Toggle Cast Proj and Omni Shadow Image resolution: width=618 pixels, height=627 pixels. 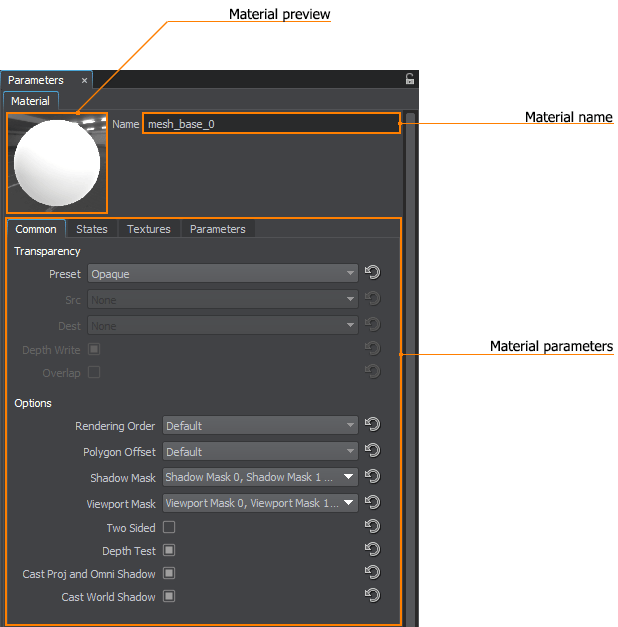(x=169, y=574)
